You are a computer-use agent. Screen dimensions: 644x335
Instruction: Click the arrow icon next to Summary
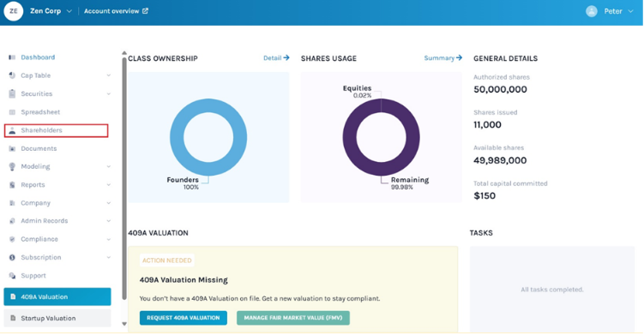click(459, 58)
